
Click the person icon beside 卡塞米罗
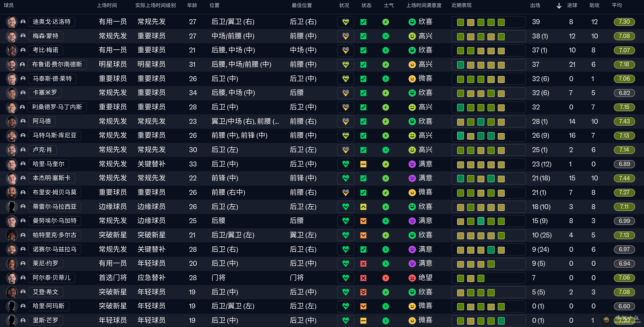pos(23,93)
